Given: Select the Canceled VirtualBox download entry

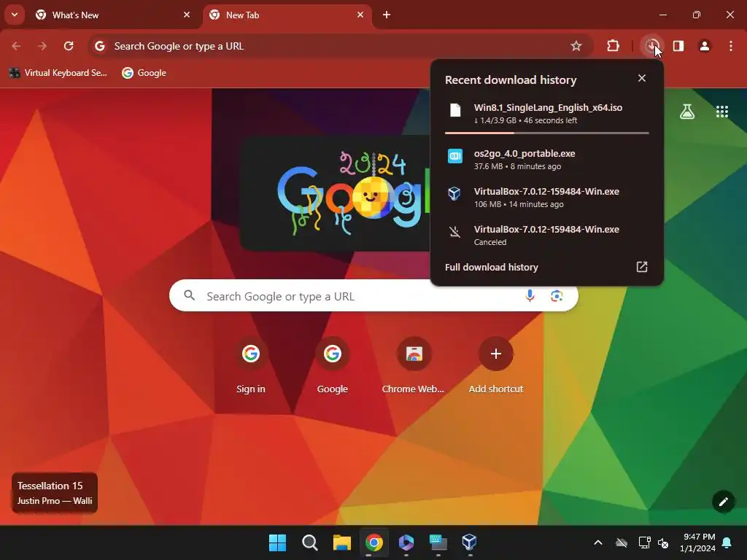Looking at the screenshot, I should pos(547,236).
